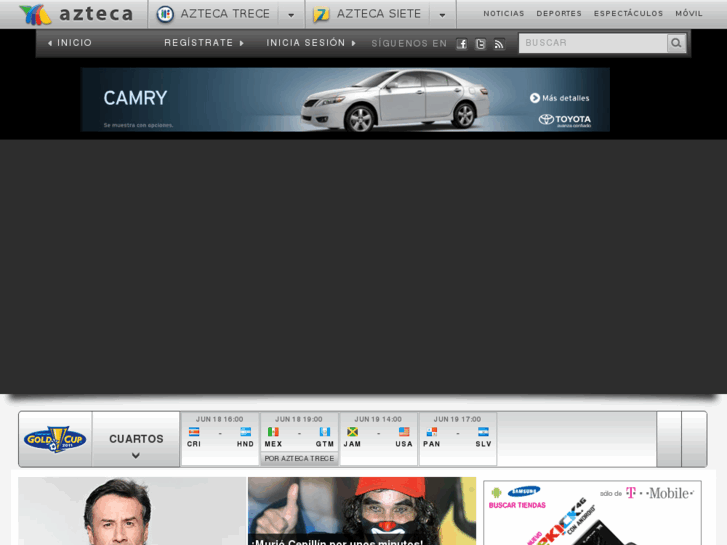Click the Samsung logo in the ad

click(524, 491)
